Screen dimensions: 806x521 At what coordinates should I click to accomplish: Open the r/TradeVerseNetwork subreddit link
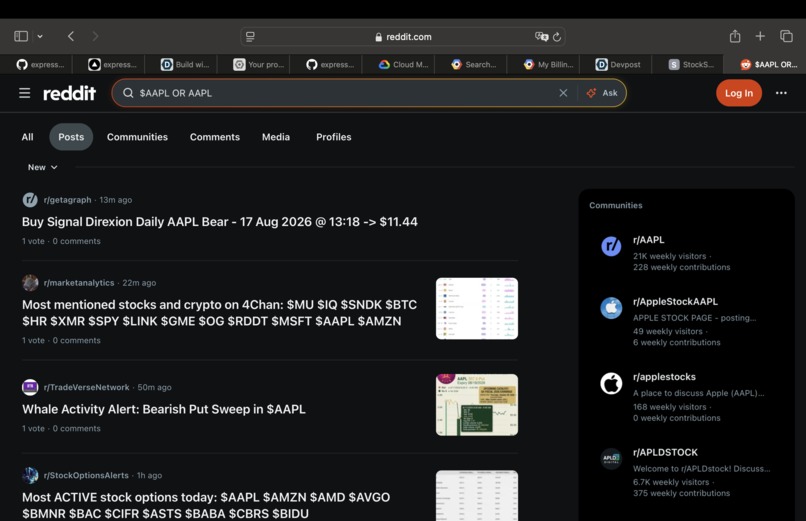click(x=86, y=387)
